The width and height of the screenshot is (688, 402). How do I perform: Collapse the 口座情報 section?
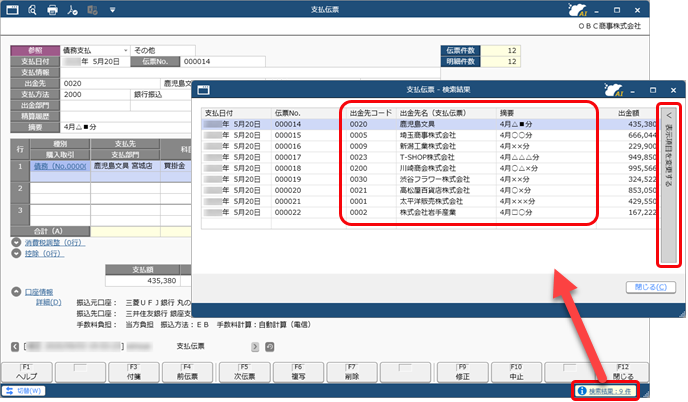click(x=16, y=292)
